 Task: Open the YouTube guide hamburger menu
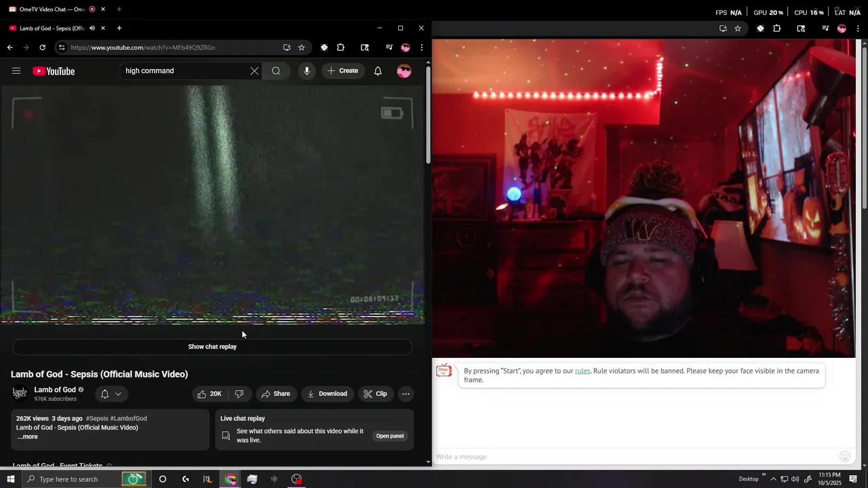point(16,70)
